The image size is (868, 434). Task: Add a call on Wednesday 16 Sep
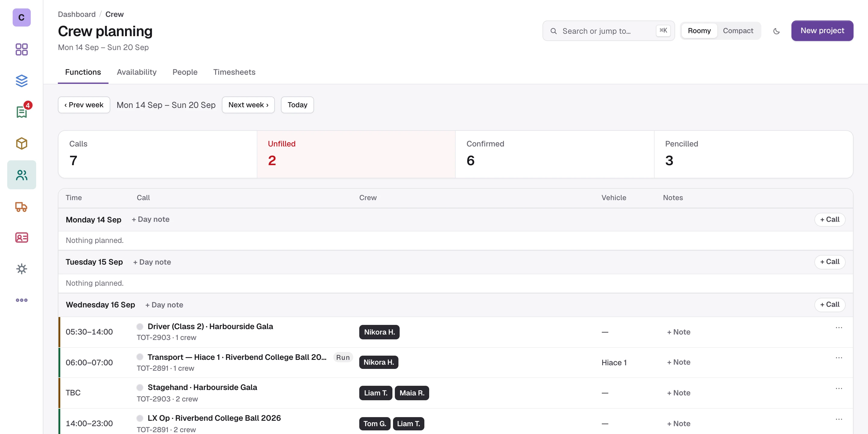830,305
